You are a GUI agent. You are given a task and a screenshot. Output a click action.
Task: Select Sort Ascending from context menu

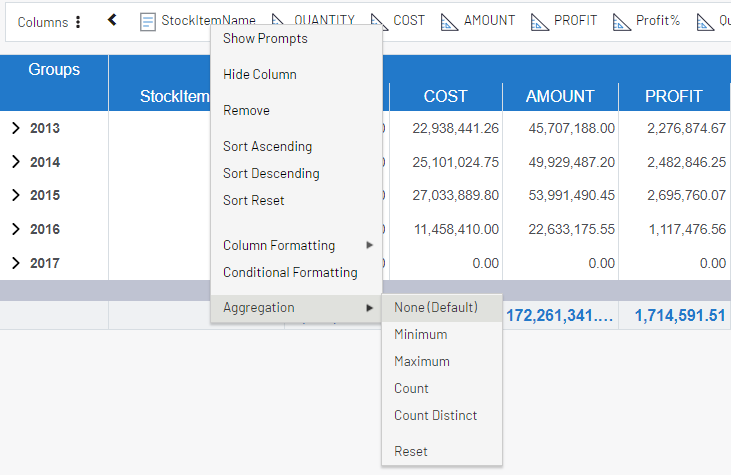(267, 147)
